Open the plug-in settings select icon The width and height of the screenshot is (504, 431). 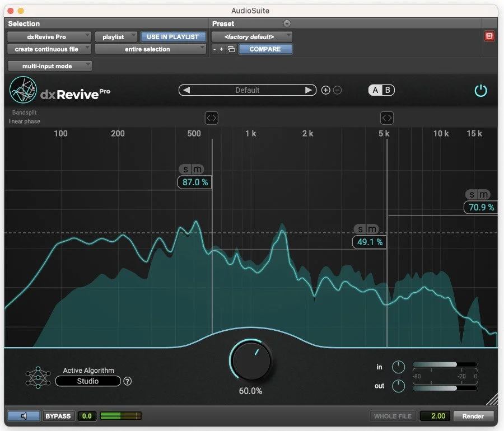[x=231, y=49]
